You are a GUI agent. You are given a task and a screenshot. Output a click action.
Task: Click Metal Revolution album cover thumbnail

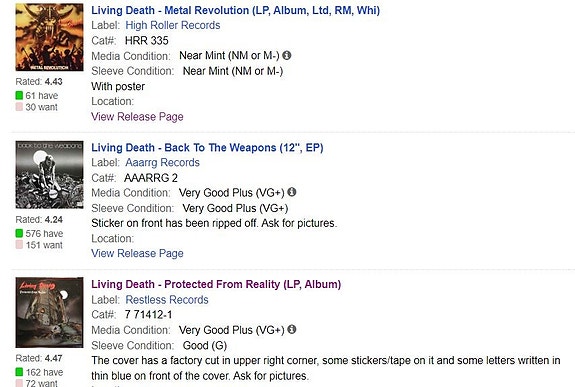50,37
